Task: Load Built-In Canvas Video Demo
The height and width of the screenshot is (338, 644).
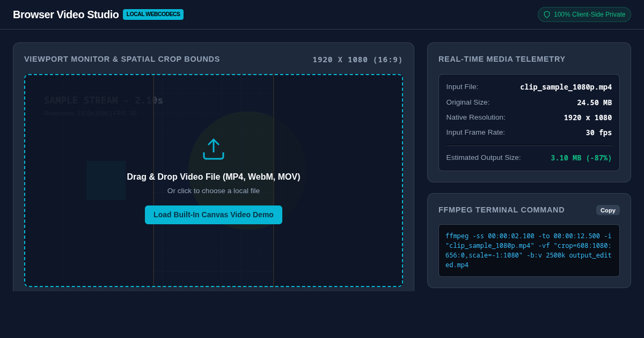Action: (214, 215)
